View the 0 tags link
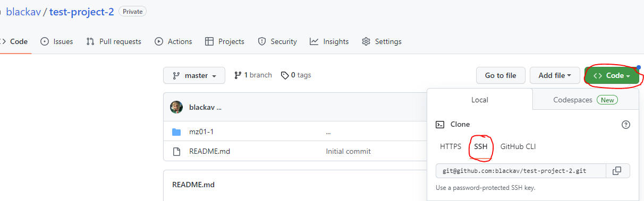Viewport: 644px width, 201px height. (296, 75)
